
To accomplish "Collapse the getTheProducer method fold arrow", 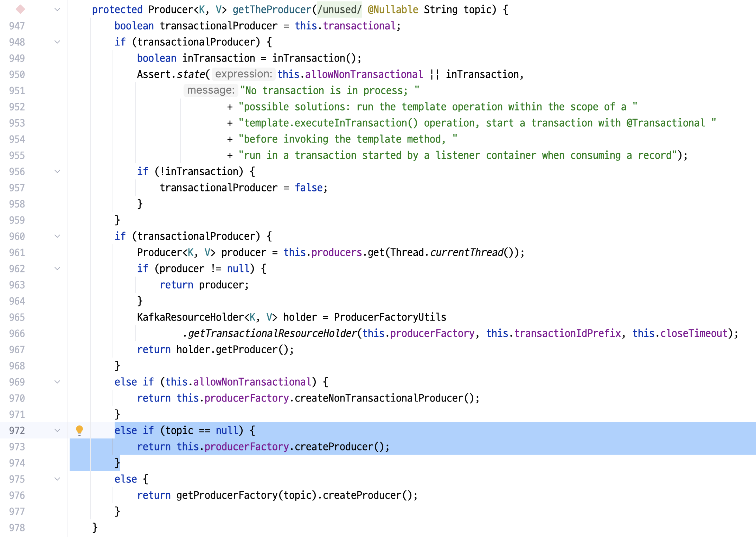I will coord(57,10).
